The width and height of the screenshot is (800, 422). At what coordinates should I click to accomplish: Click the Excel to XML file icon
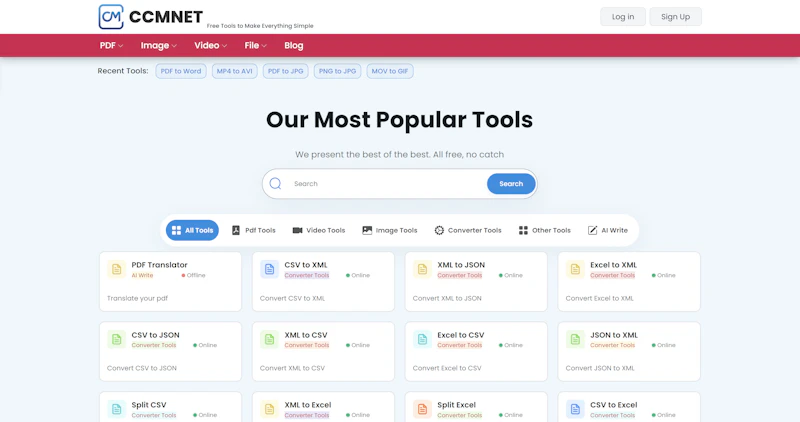[575, 269]
